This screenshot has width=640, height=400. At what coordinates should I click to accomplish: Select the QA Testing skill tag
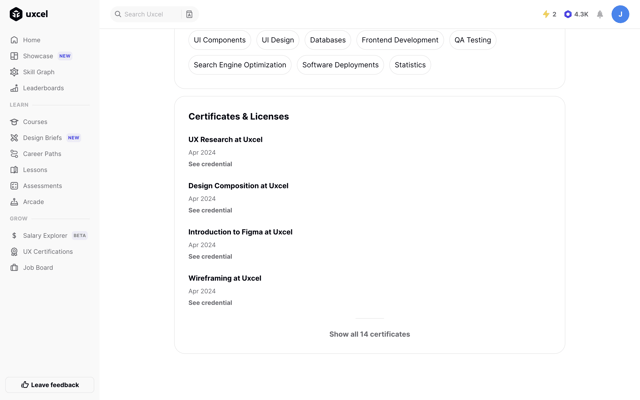(473, 40)
